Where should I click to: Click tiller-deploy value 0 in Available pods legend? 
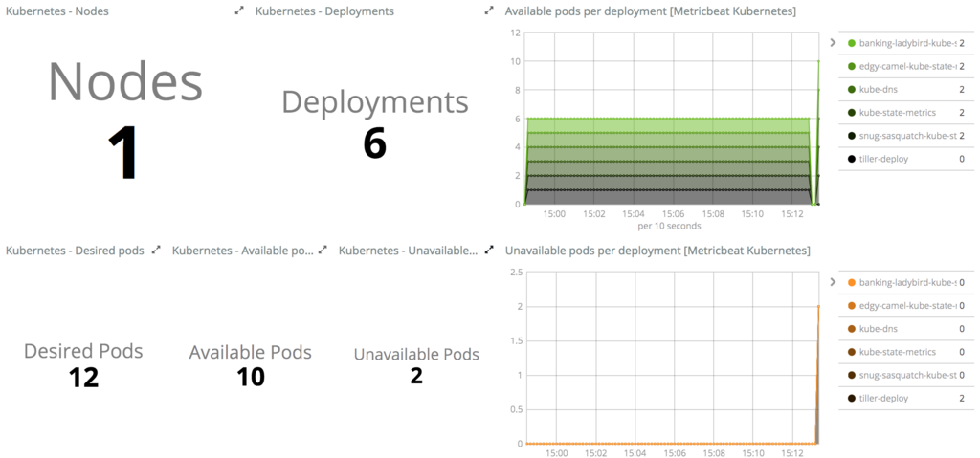pyautogui.click(x=962, y=159)
